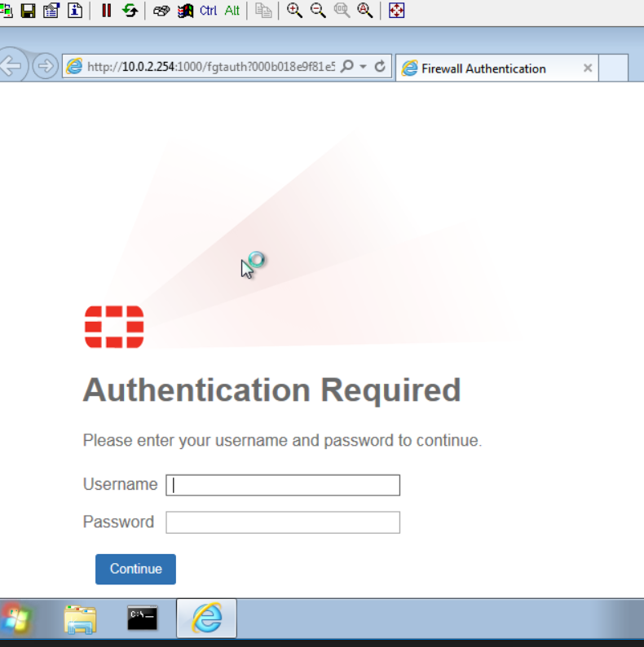This screenshot has height=647, width=644.
Task: Open Windows Explorer folder icon in taskbar
Action: pos(80,619)
